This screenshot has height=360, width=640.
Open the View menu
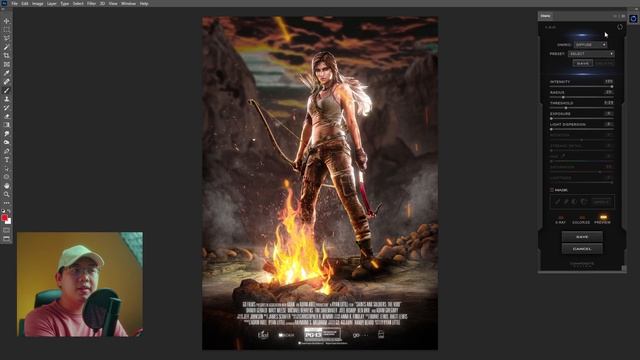pos(113,4)
